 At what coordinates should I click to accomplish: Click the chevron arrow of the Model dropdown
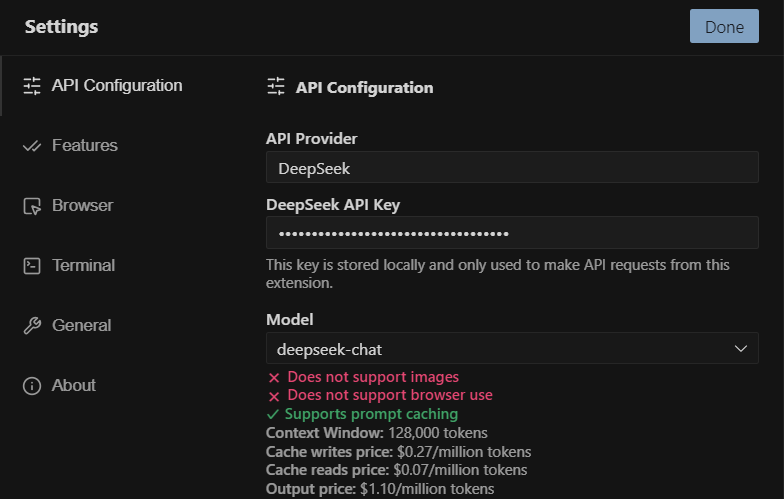pos(740,348)
